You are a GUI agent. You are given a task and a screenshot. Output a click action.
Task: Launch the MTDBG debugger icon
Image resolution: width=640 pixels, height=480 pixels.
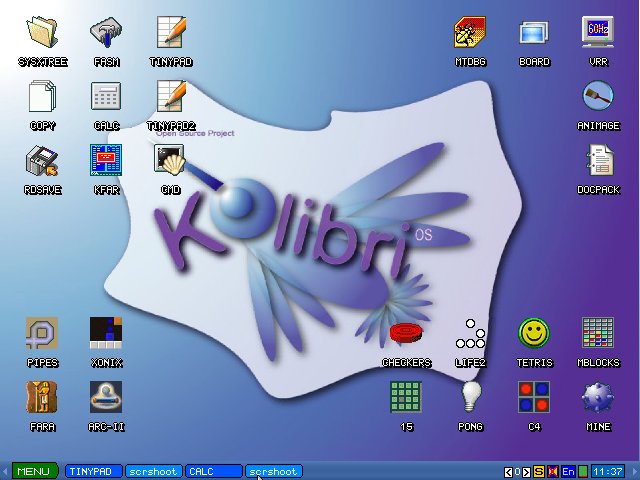click(470, 33)
